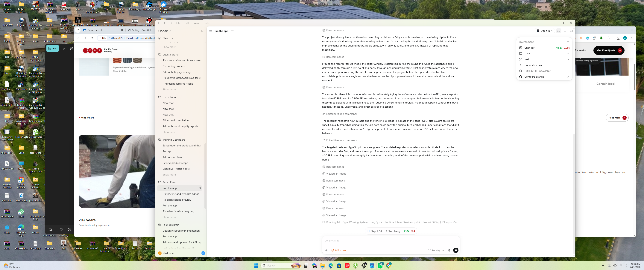This screenshot has width=644, height=270.
Task: Change the Full access permission setting
Action: pos(339,250)
